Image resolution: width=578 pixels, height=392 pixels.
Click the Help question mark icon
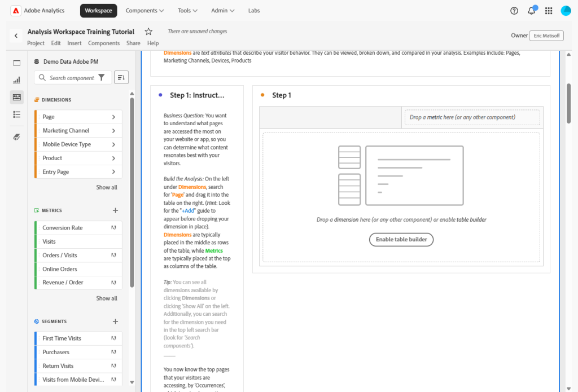coord(514,11)
